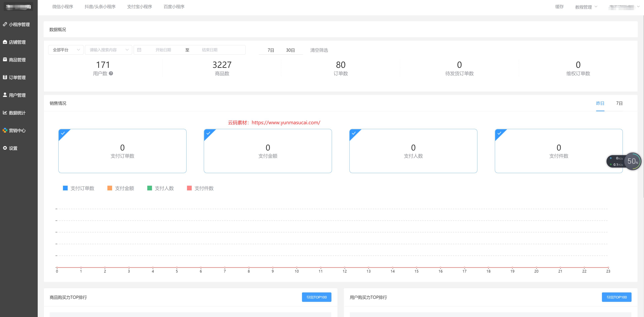The width and height of the screenshot is (644, 317).
Task: Switch to the 抖音/头条小程序 tab
Action: [100, 7]
